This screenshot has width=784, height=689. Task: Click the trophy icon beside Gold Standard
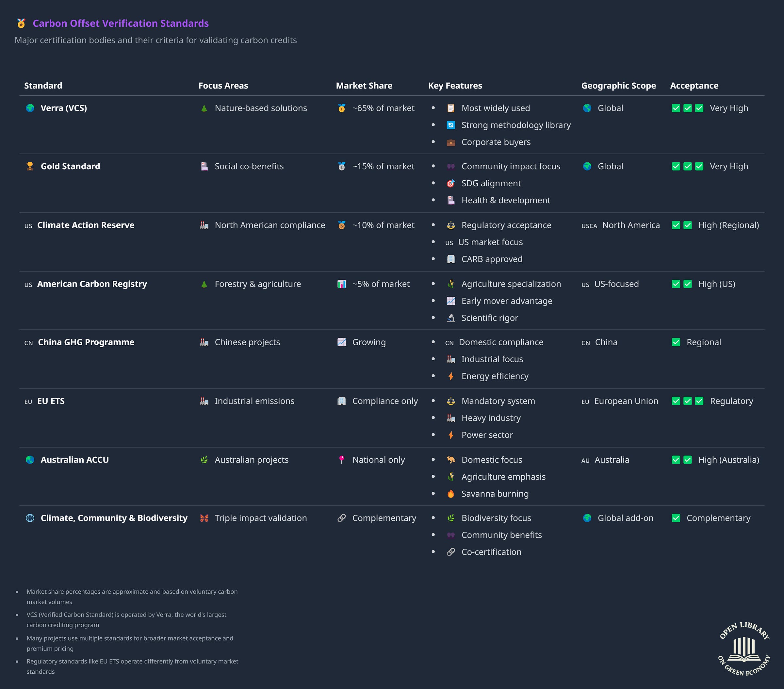(30, 167)
